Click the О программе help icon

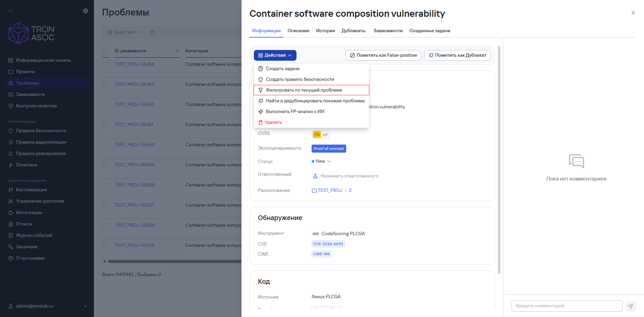point(11,258)
